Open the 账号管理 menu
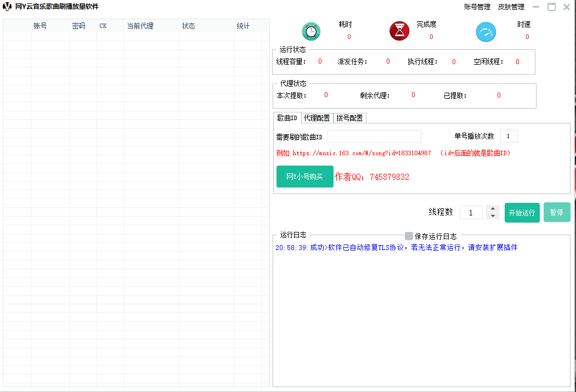576x392 pixels. point(477,7)
